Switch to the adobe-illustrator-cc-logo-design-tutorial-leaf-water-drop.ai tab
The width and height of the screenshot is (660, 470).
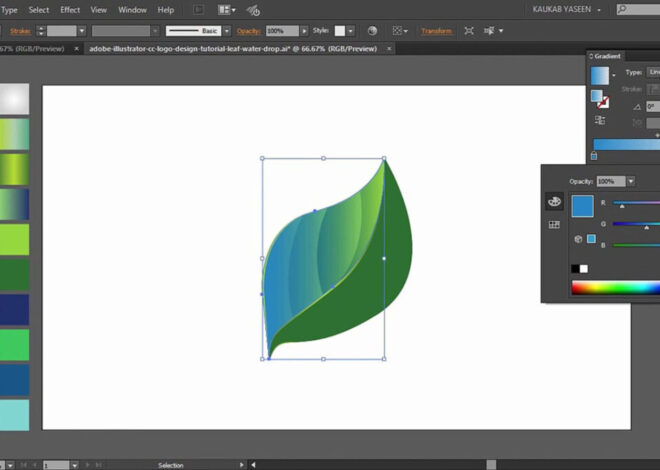coord(233,49)
